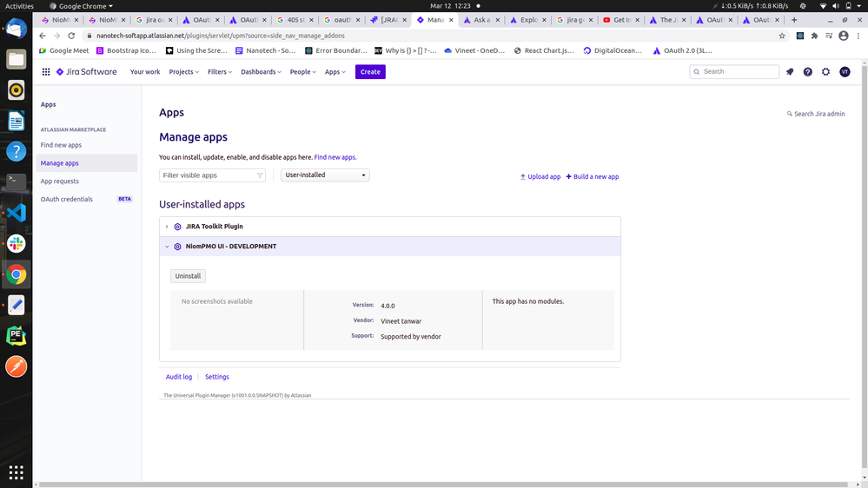
Task: Open the Dashboards dropdown menu
Action: tap(261, 72)
